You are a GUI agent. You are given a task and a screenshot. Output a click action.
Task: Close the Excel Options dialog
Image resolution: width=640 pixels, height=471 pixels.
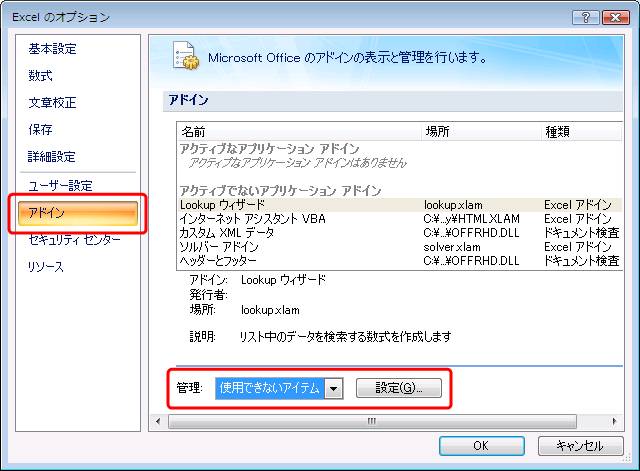pyautogui.click(x=615, y=17)
